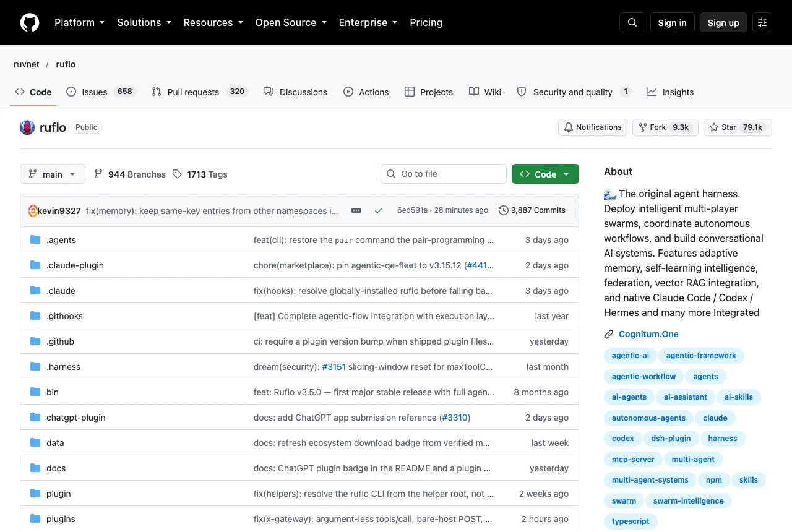The image size is (792, 532).
Task: Focus the Go to file field
Action: [x=444, y=174]
